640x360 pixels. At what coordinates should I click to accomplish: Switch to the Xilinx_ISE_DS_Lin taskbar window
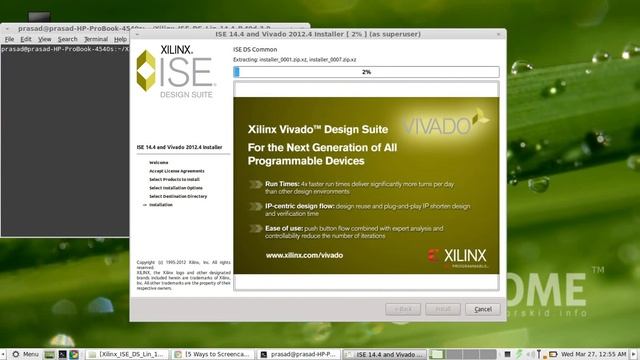(x=127, y=354)
